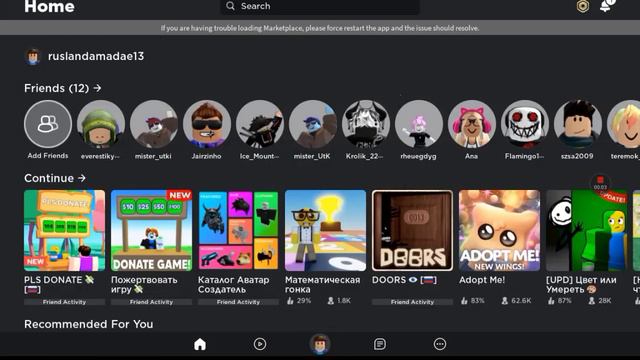This screenshot has height=360, width=640.
Task: Open ruslandamadae13 profile avatar
Action: (33, 56)
